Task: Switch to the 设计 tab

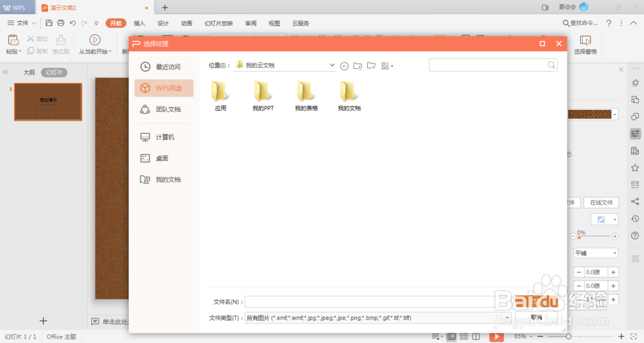Action: (x=163, y=23)
